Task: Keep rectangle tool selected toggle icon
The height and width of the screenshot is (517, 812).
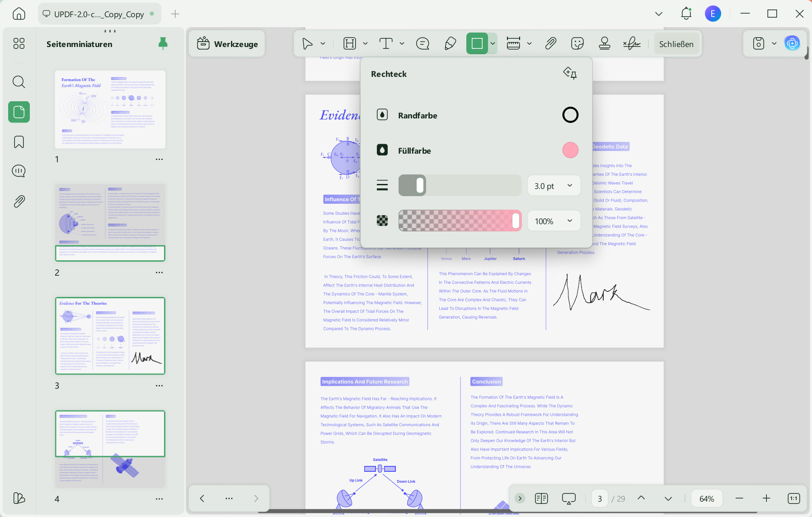Action: pos(570,73)
